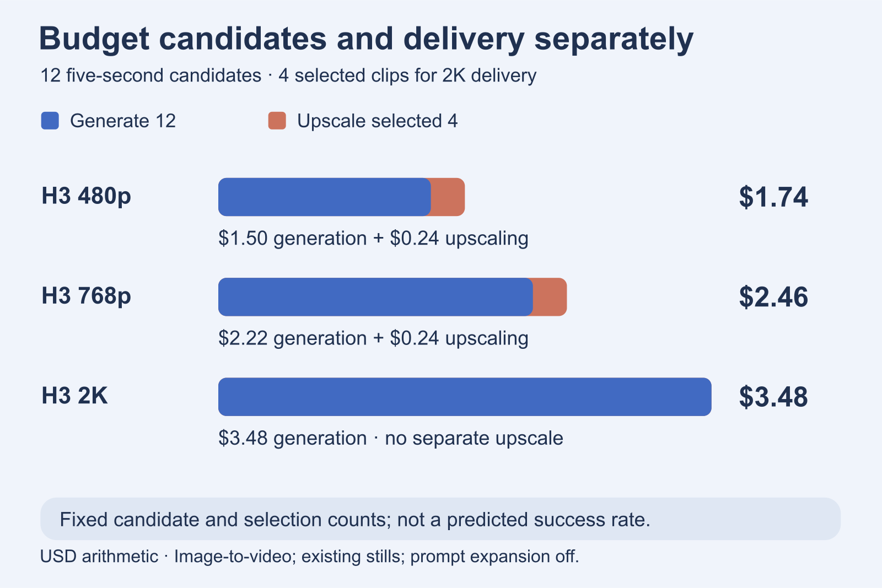Click the orange Upscale selected 4 swatch

point(277,121)
